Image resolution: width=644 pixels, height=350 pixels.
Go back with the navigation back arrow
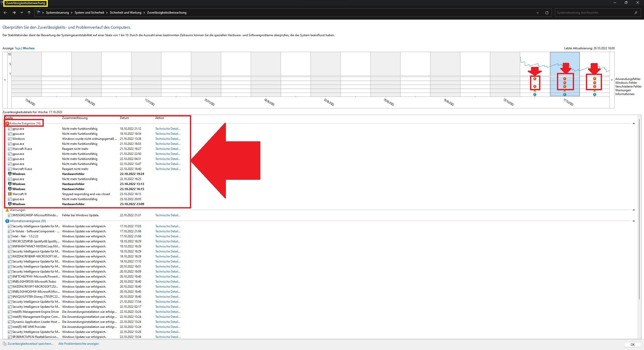(x=5, y=13)
